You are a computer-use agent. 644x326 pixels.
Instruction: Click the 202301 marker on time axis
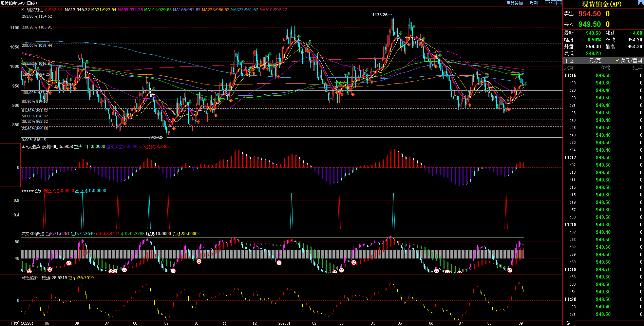point(284,323)
